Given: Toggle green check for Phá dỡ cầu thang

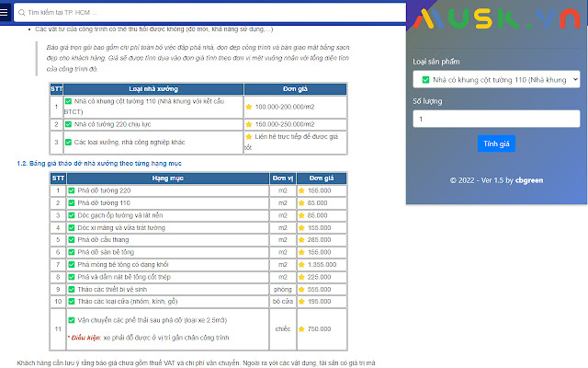Looking at the screenshot, I should click(72, 239).
